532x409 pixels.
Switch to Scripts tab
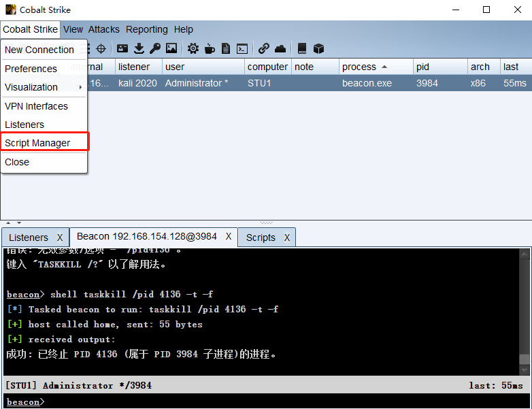[x=261, y=238]
